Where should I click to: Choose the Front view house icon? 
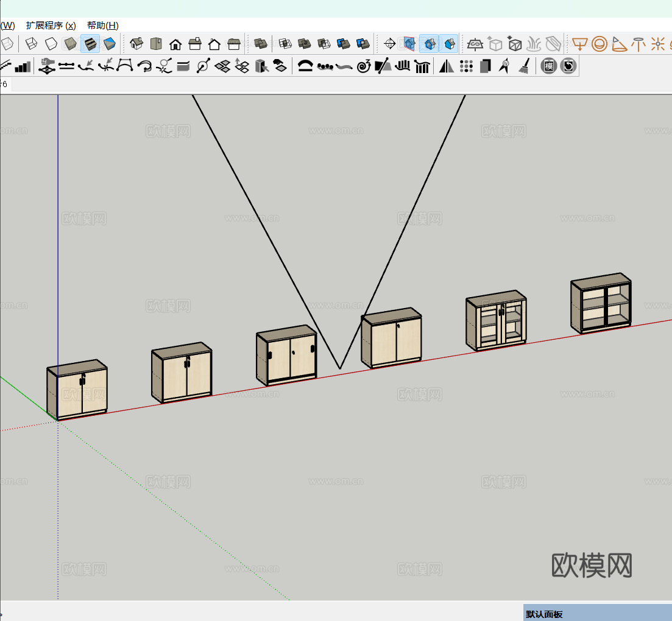tap(175, 44)
